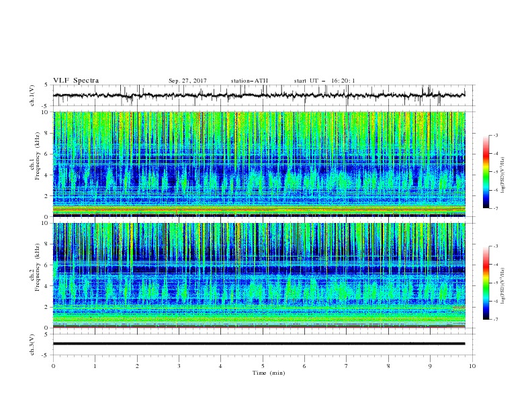Image resolution: width=532 pixels, height=411 pixels.
Task: Click the "-5" tick on ch.1 color bar
Action: [x=495, y=172]
